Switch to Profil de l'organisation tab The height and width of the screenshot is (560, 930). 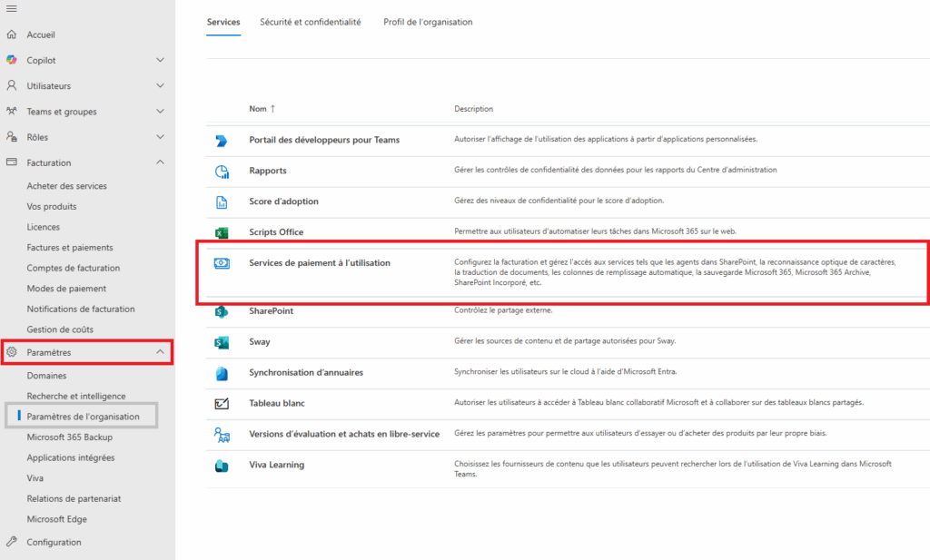pos(428,22)
